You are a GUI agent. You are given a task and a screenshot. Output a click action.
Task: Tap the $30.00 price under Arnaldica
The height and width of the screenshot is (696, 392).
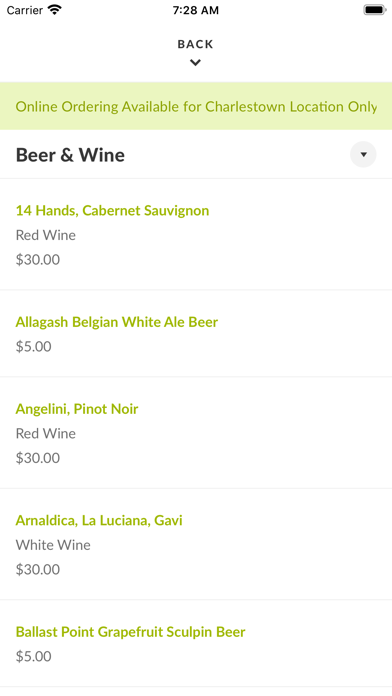coord(38,569)
